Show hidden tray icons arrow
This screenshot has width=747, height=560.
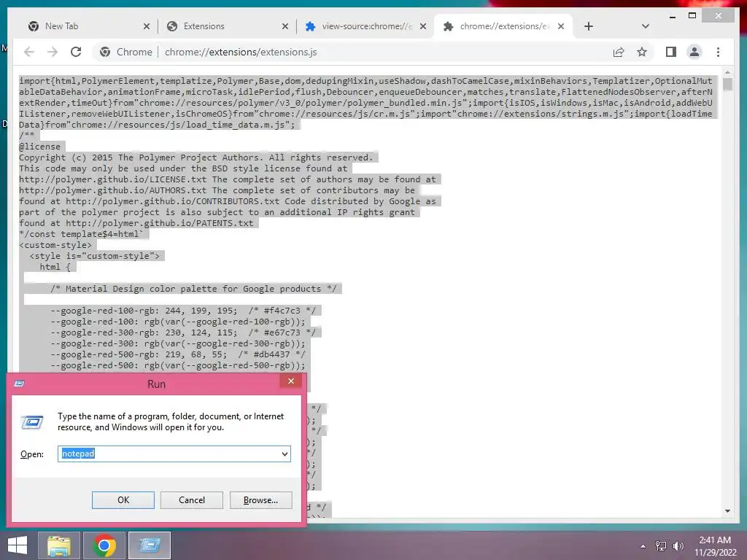[643, 546]
